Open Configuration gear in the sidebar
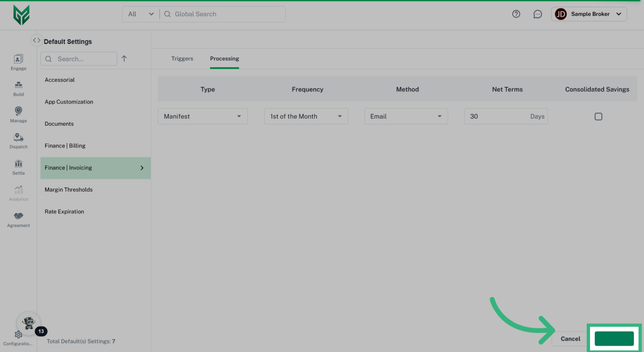 [x=18, y=338]
